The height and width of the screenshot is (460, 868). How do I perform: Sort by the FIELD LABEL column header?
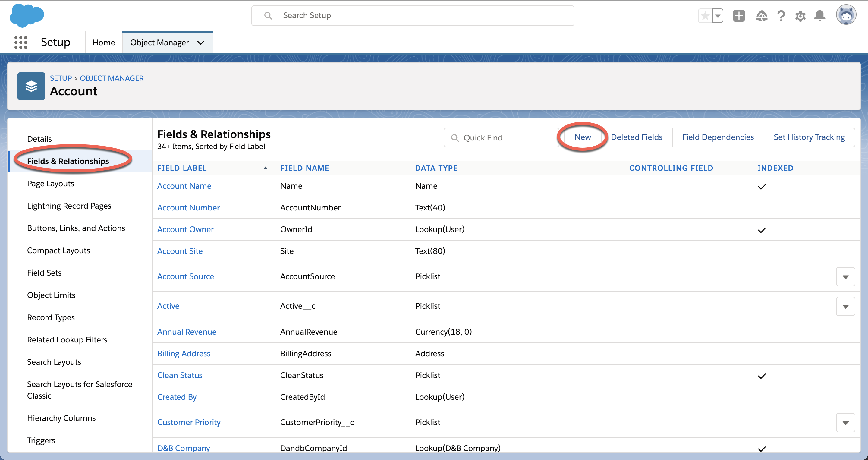[x=182, y=168]
